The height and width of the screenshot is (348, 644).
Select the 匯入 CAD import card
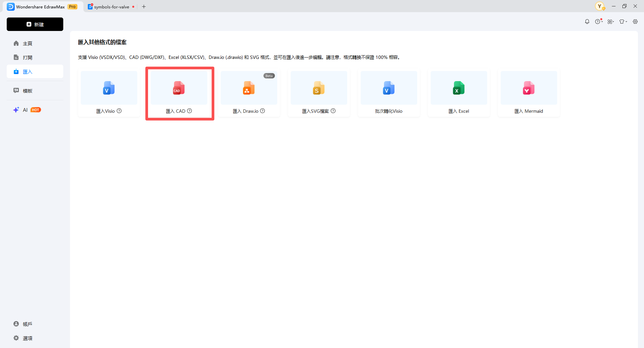(x=179, y=93)
